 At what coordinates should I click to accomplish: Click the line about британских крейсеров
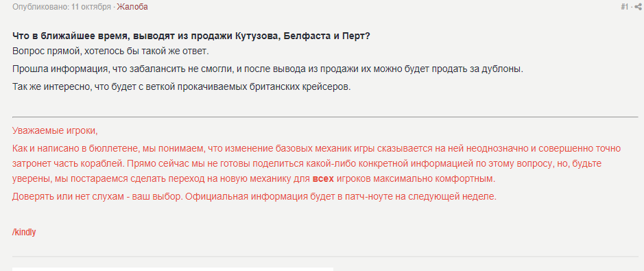pyautogui.click(x=182, y=87)
